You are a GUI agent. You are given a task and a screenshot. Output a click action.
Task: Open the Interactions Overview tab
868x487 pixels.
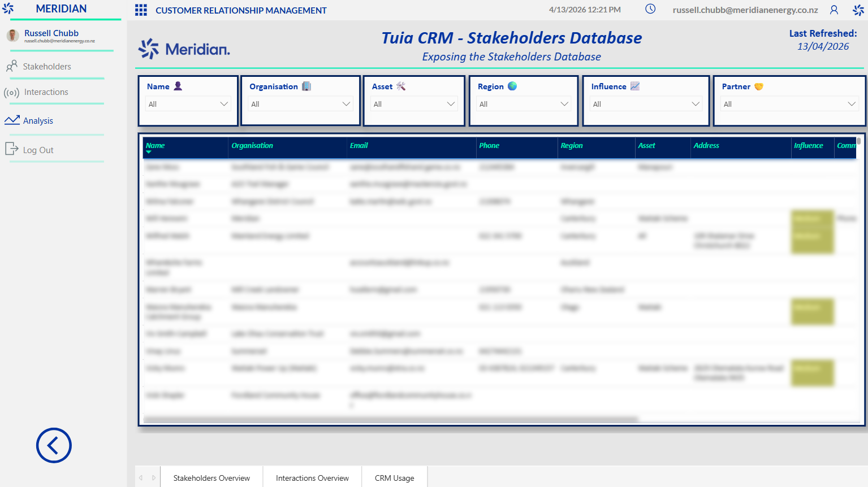(312, 478)
